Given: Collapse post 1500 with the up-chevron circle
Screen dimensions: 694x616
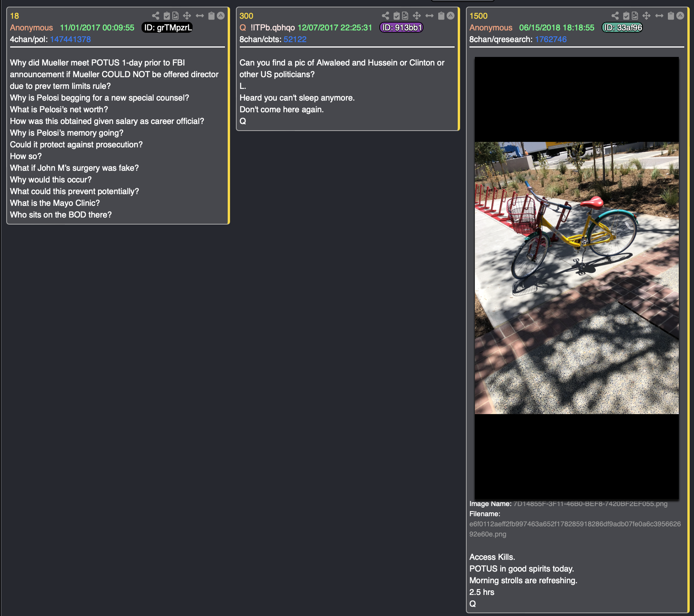Looking at the screenshot, I should [x=680, y=16].
